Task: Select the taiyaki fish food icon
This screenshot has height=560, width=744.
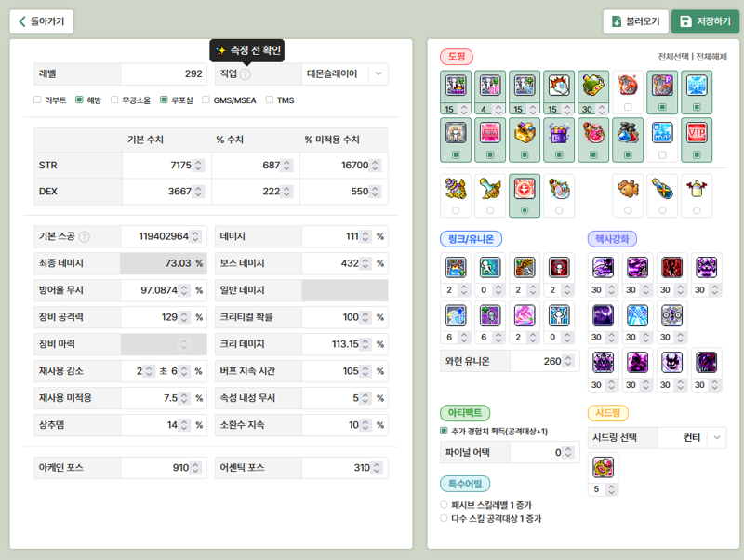Action: point(628,189)
